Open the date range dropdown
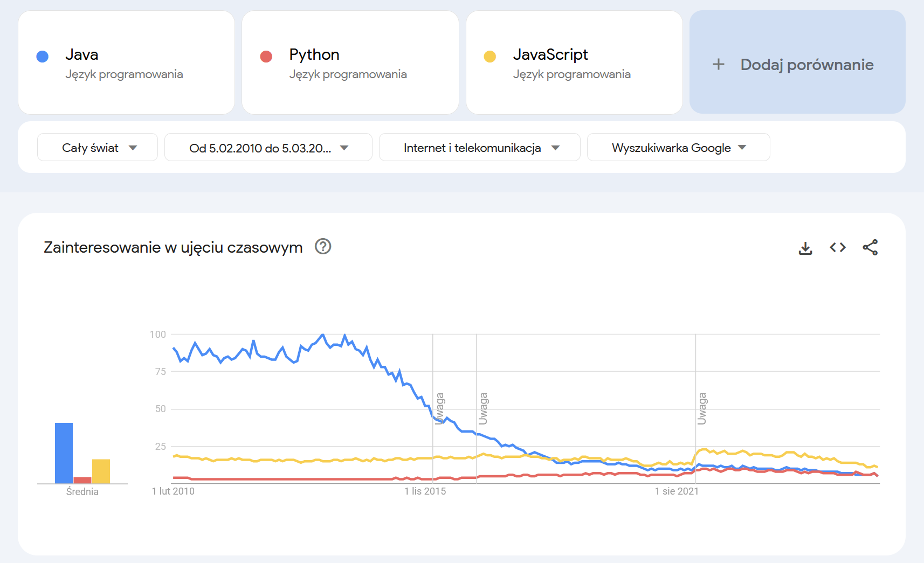This screenshot has height=563, width=924. [x=268, y=148]
